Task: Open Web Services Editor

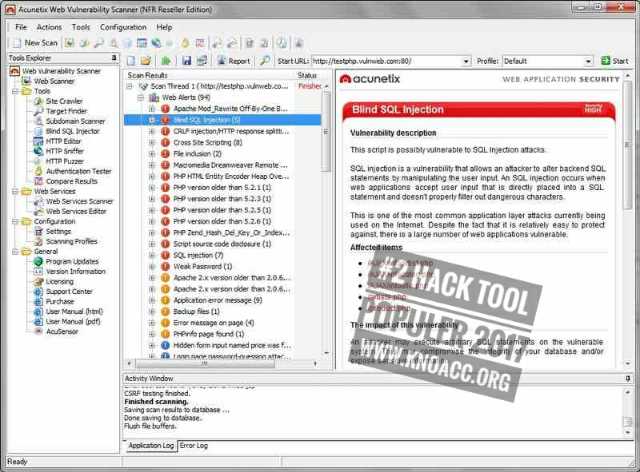Action: click(x=76, y=212)
